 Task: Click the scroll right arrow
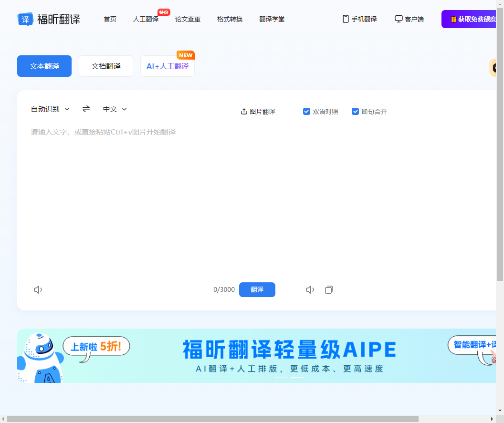coord(492,419)
